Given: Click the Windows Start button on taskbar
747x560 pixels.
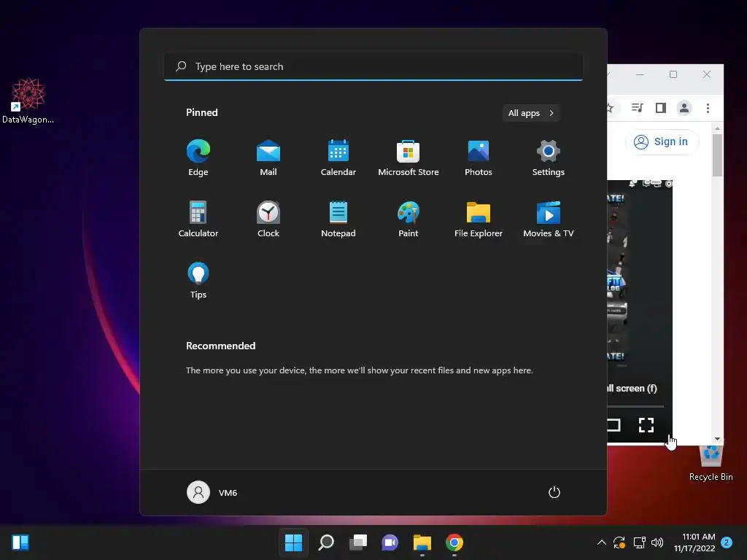Looking at the screenshot, I should pos(293,542).
